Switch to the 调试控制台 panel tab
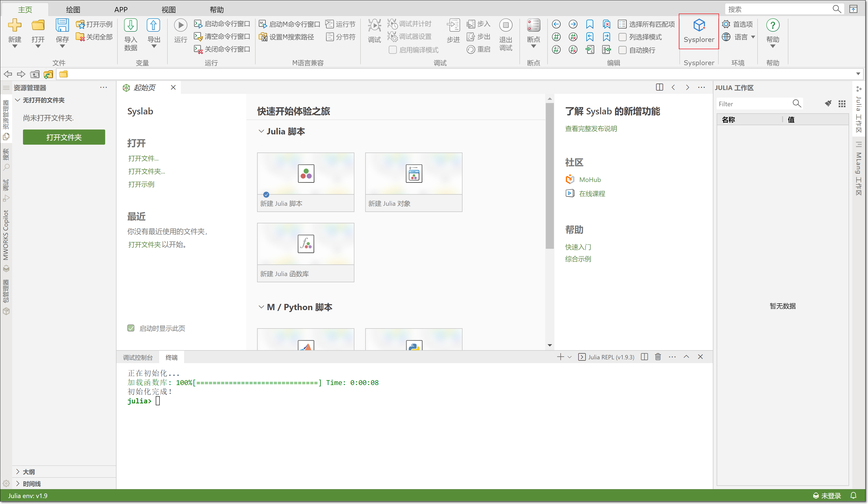The image size is (868, 504). [x=137, y=358]
